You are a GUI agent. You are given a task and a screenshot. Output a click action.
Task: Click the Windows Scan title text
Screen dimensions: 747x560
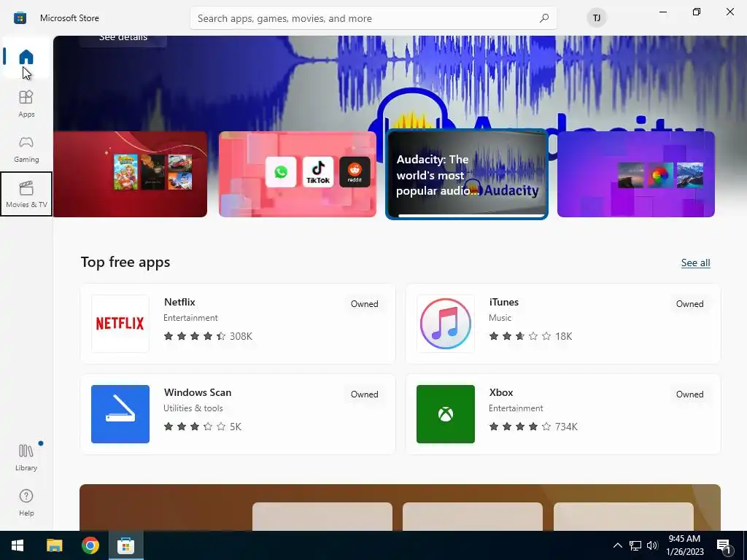pyautogui.click(x=198, y=392)
